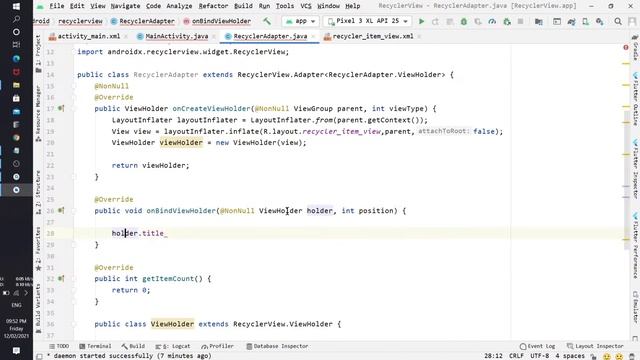Click override gutter icon on onBindViewHolder line

pos(61,210)
